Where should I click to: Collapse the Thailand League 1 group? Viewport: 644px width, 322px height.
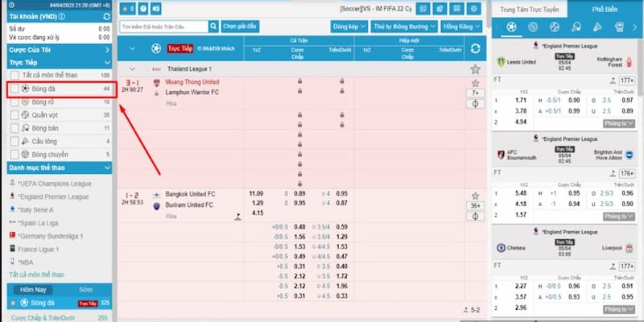[x=132, y=69]
